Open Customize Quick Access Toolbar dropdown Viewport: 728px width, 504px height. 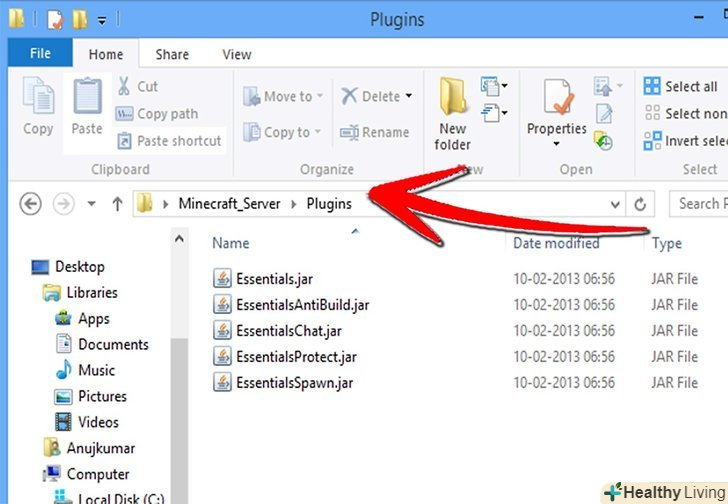[102, 20]
